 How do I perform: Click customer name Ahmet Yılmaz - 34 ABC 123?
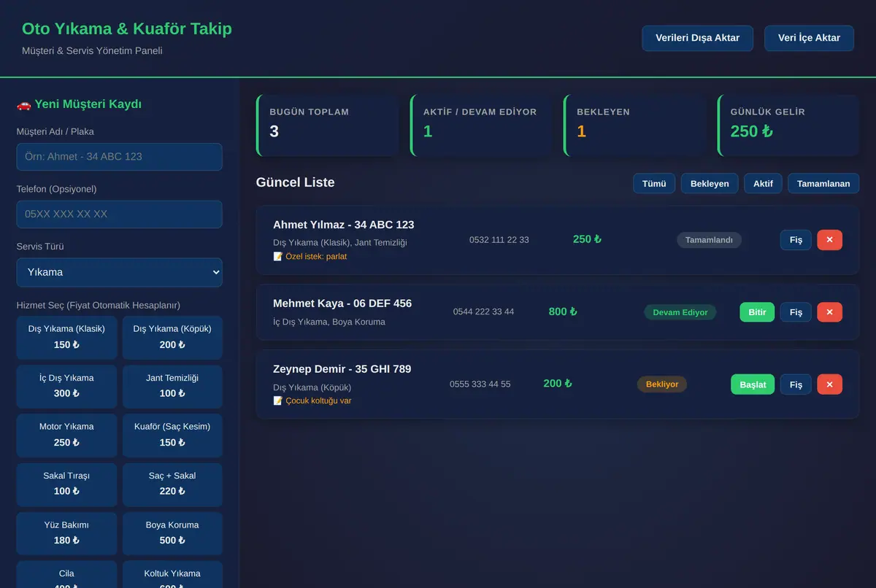click(344, 225)
